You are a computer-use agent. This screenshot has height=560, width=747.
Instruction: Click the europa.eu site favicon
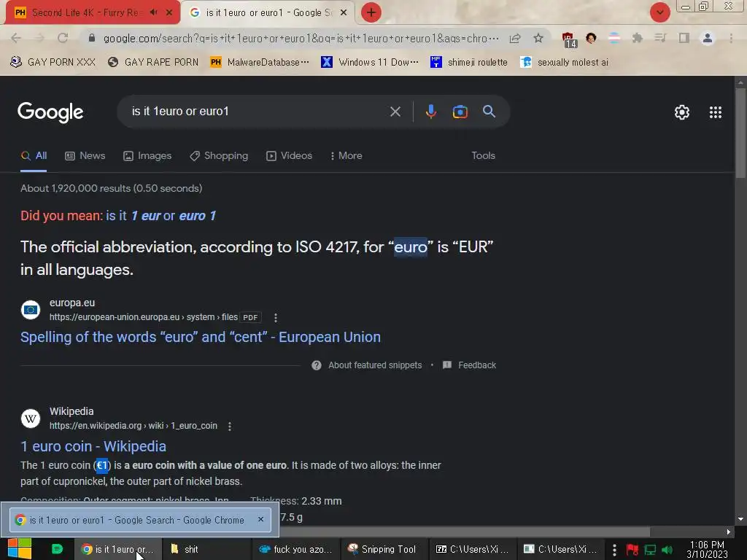[x=31, y=310]
